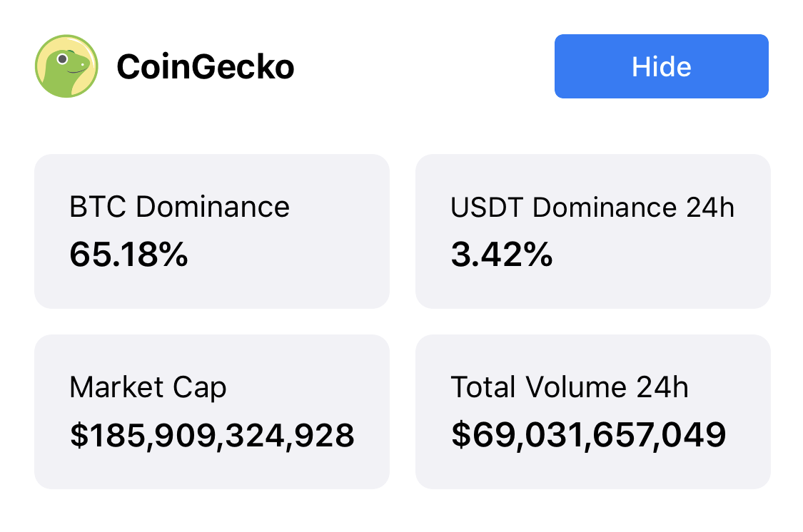
Task: Click the $185,909,324,928 market cap value
Action: (212, 435)
